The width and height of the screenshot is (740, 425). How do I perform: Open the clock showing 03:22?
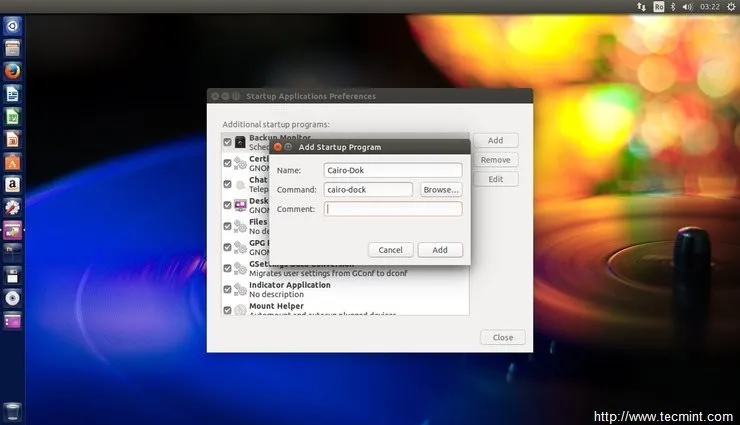pos(710,6)
